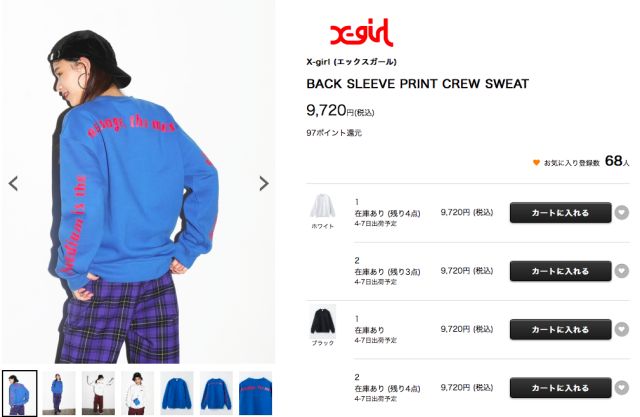Select the white sweatshirt color swatch

pyautogui.click(x=322, y=206)
